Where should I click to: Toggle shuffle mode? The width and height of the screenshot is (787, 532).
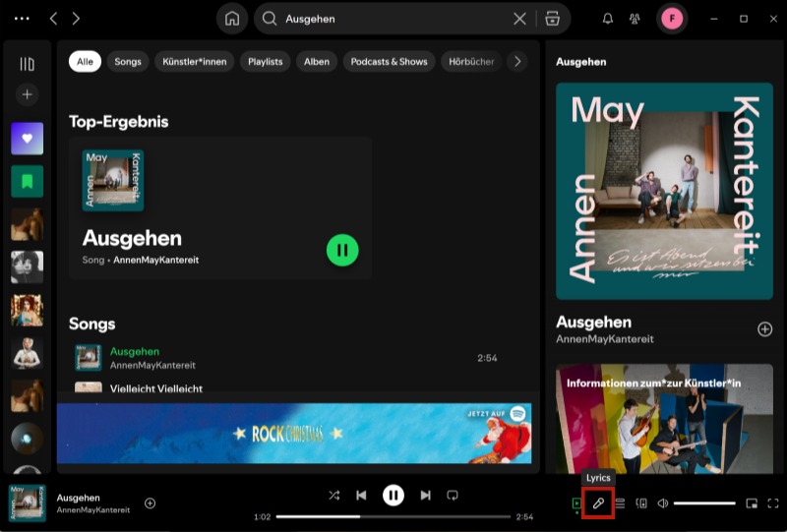(x=334, y=496)
